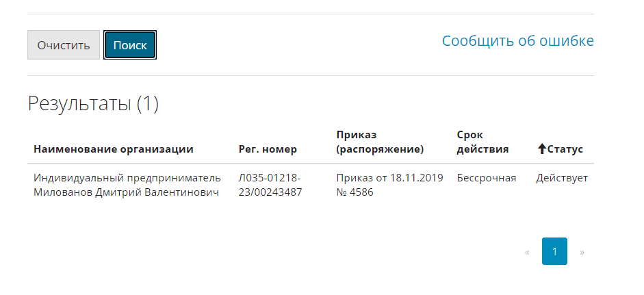Sort by Наименование организации column header
The image size is (644, 295).
tap(114, 149)
